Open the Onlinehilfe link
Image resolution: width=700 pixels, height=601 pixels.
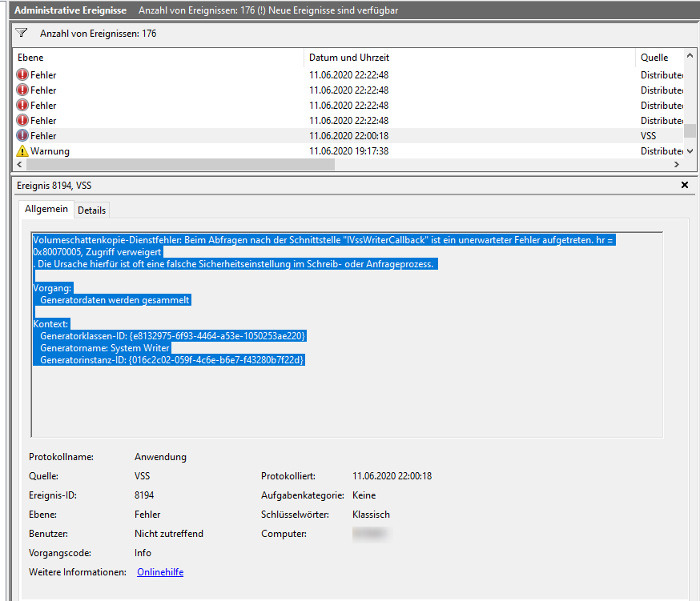(x=160, y=572)
